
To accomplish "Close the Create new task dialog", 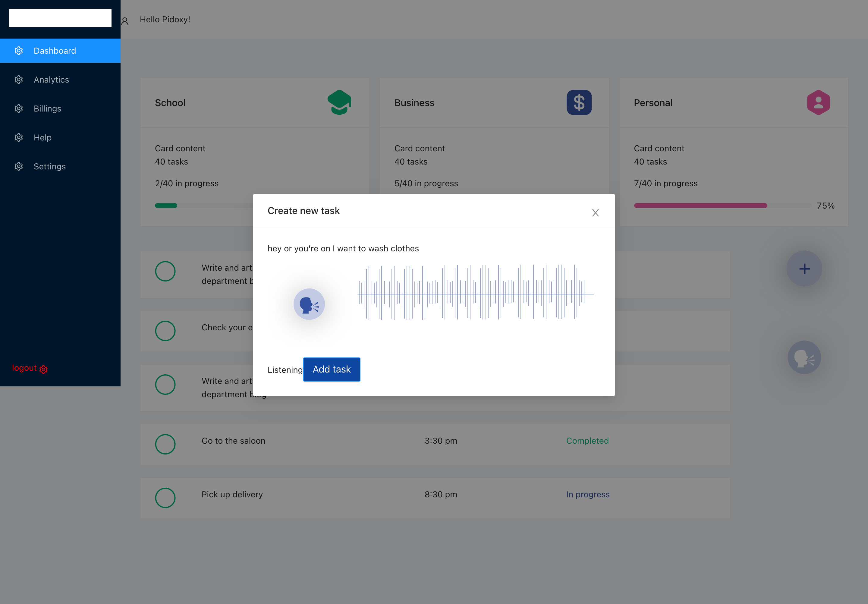I will [595, 213].
